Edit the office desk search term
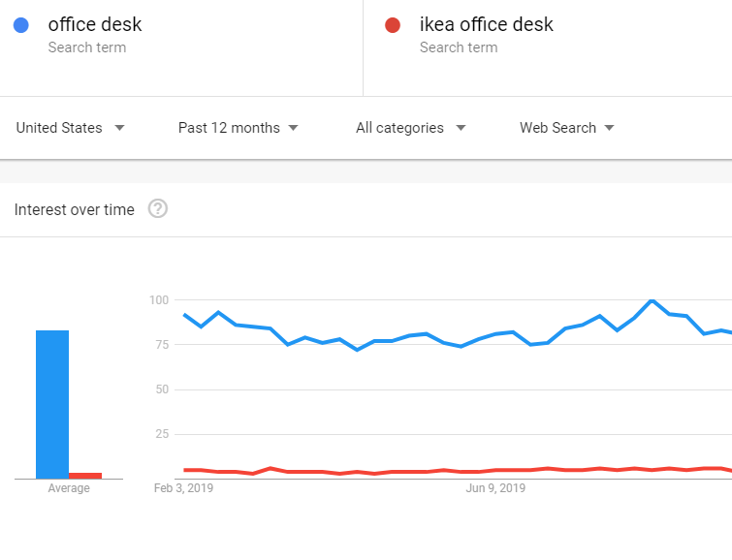This screenshot has height=560, width=732. coord(95,24)
